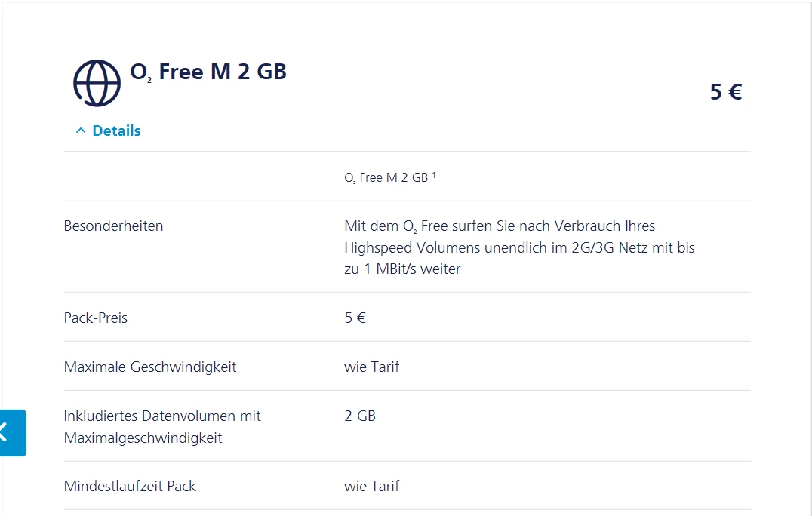812x516 pixels.
Task: Click the 5 € value in the Pack-Preis row
Action: pyautogui.click(x=355, y=318)
